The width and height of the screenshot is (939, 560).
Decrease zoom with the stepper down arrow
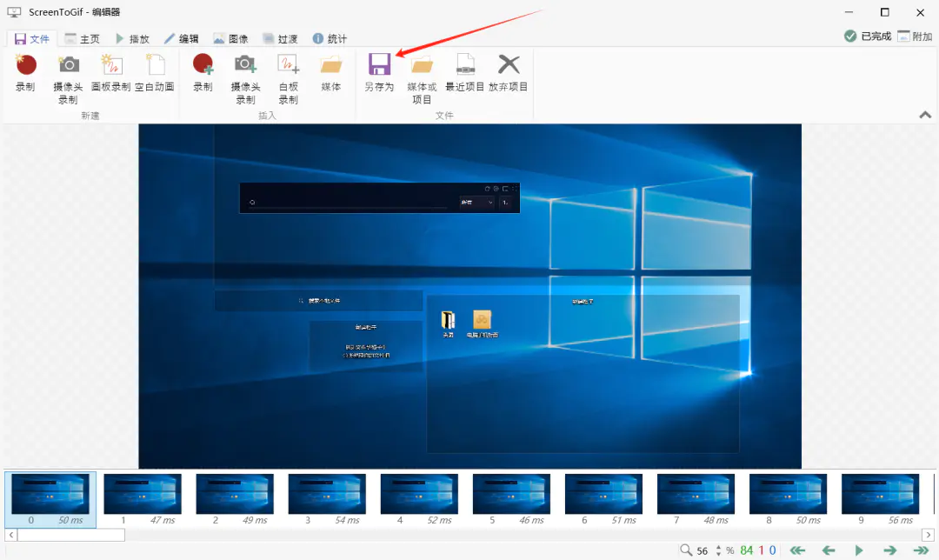(x=719, y=554)
